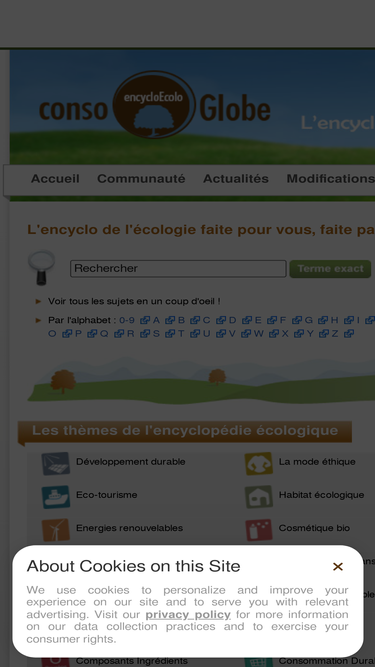Focus the Rechercher search field
The image size is (375, 667).
tap(178, 268)
